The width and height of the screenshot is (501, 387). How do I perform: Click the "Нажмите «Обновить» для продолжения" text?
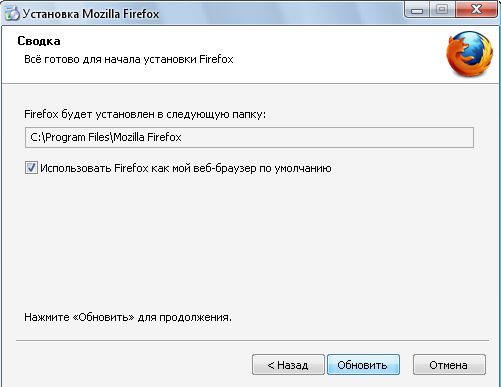tap(128, 317)
